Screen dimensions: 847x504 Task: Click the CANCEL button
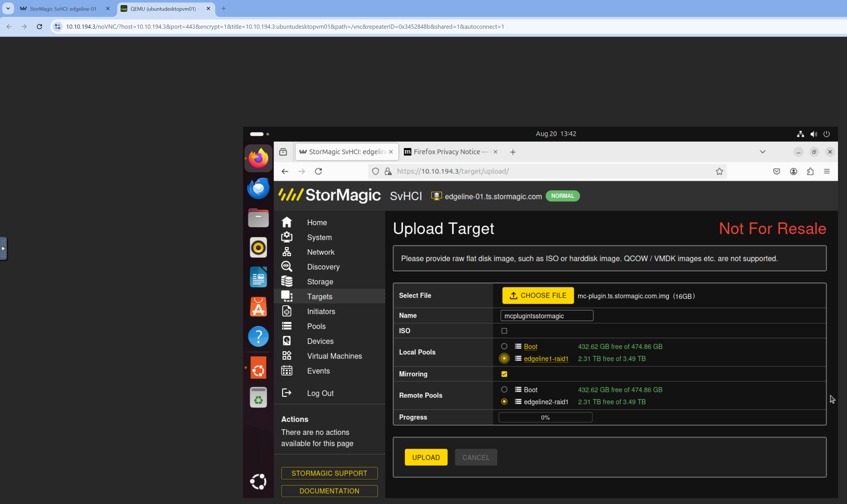(x=476, y=457)
